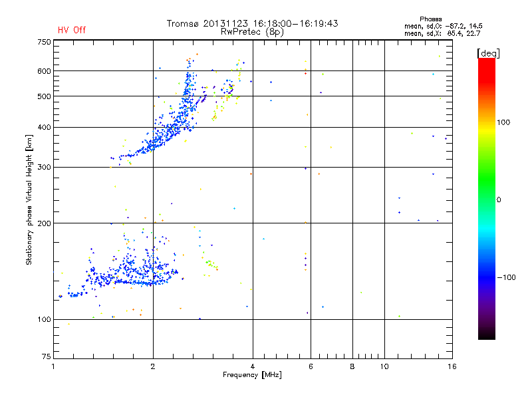Click the x-axis tick label '6'
The height and width of the screenshot is (399, 532).
click(x=311, y=366)
